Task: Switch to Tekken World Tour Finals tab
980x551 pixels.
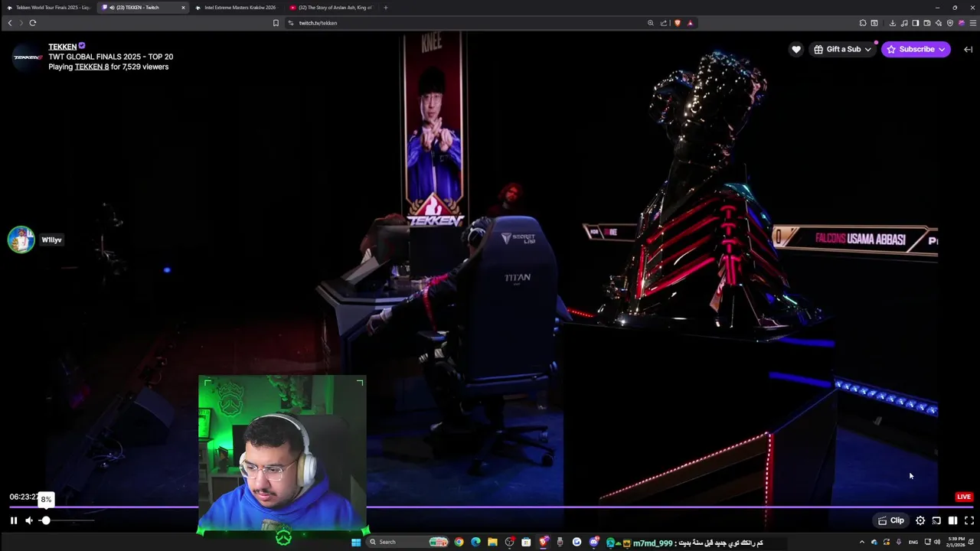Action: tap(49, 8)
